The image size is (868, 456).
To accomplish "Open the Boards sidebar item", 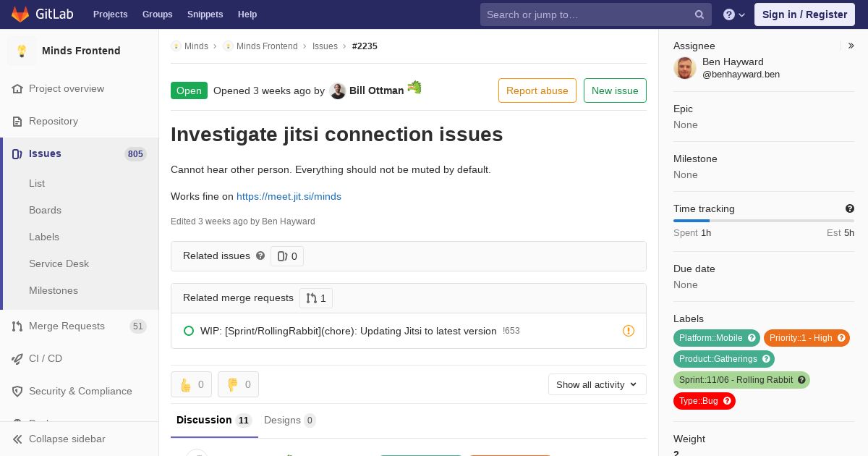I will click(45, 211).
